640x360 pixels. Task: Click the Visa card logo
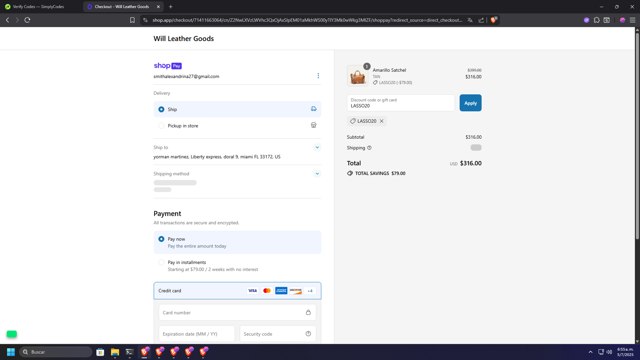pos(253,291)
